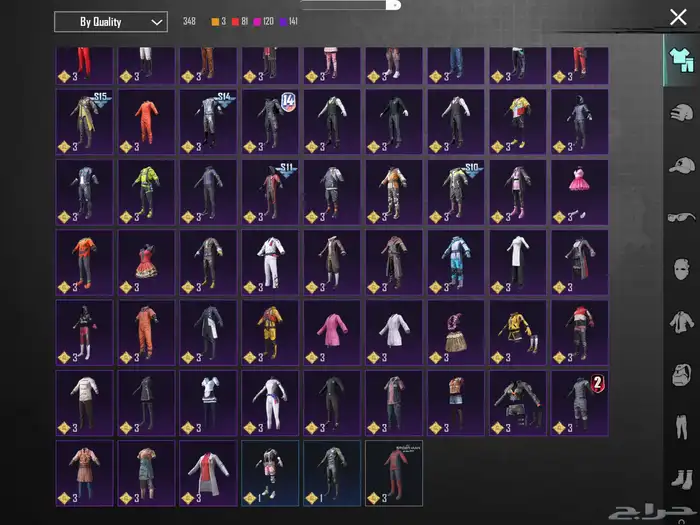This screenshot has width=700, height=525.
Task: Open the outfits category in the sidebar
Action: [x=681, y=56]
